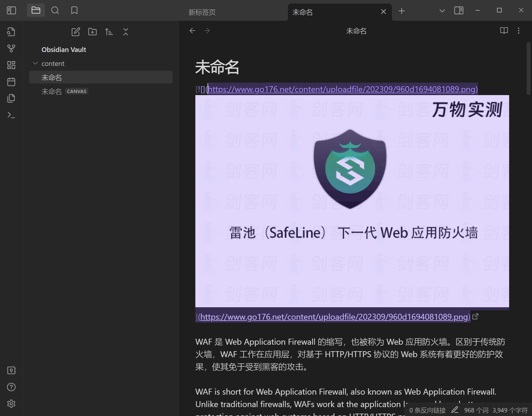Click the Obsidian Vault title

(64, 50)
